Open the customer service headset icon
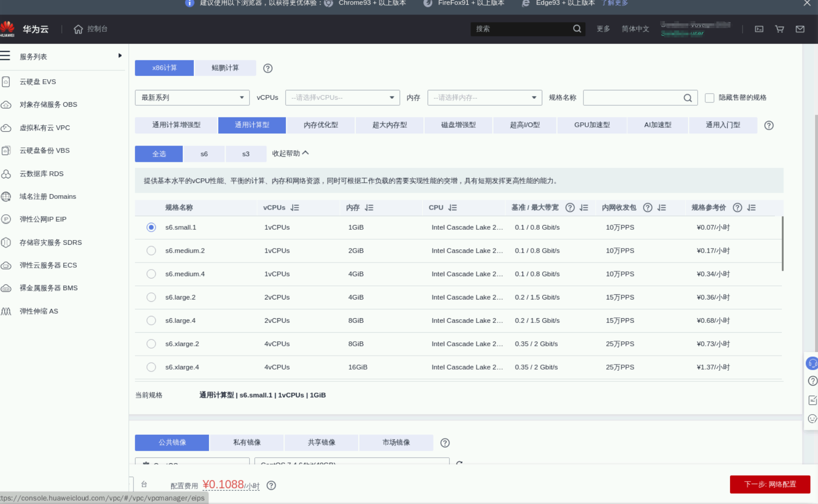Screen dimensions: 818x504 pos(812,363)
